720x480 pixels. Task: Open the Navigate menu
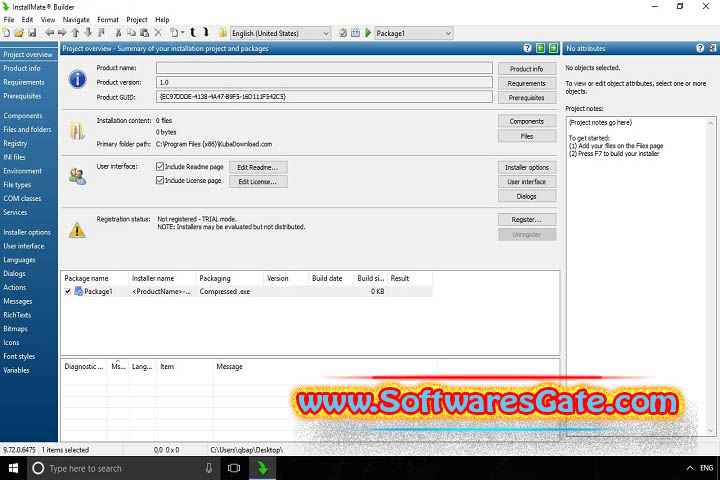coord(76,20)
